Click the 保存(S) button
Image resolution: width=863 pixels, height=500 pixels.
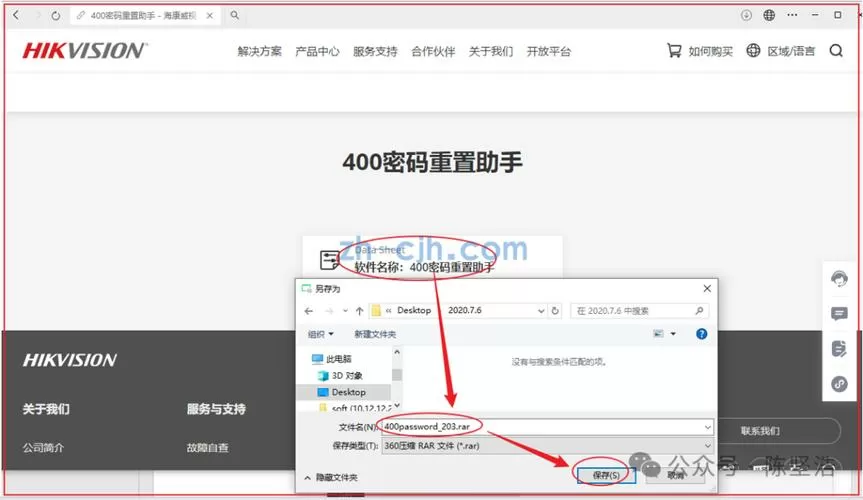(x=606, y=475)
